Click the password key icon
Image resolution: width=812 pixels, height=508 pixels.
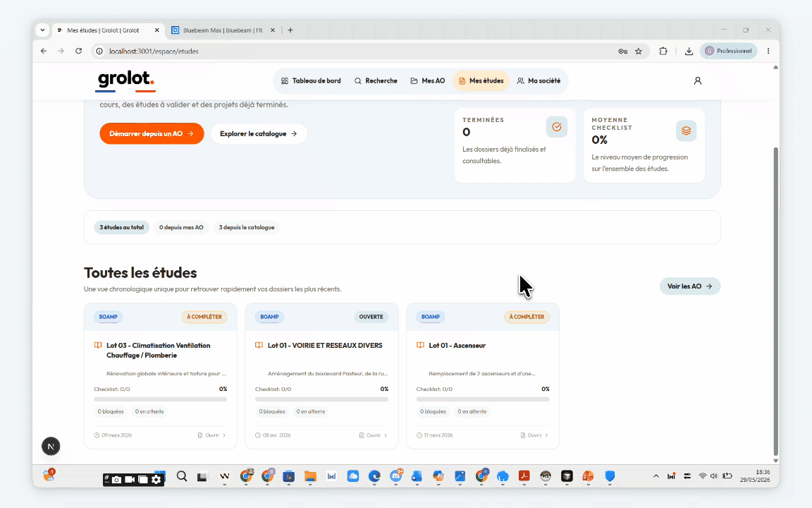tap(622, 52)
